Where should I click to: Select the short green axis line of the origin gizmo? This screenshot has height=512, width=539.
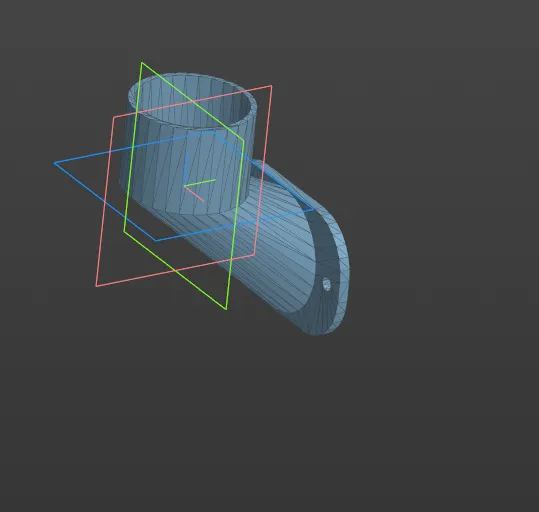click(200, 183)
